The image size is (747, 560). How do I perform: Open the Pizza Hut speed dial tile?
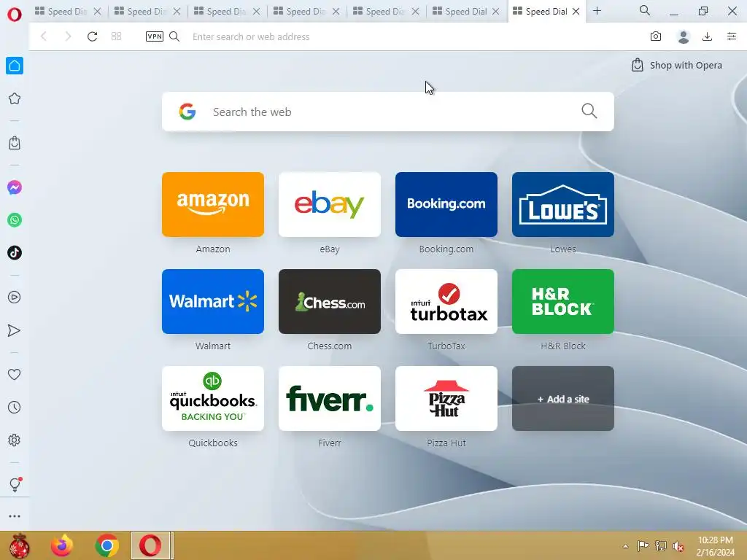[446, 399]
